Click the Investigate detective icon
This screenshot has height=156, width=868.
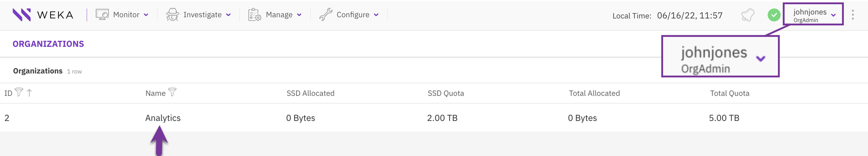[173, 15]
